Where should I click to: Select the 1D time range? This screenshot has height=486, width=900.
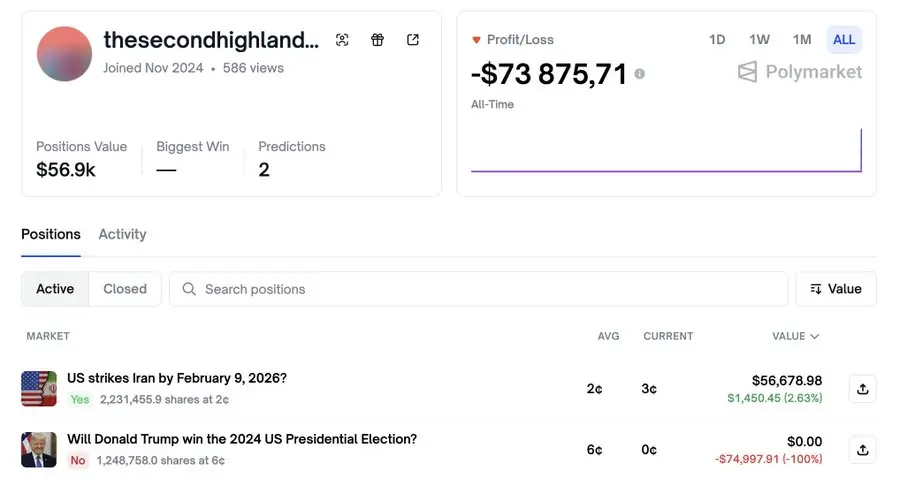717,40
